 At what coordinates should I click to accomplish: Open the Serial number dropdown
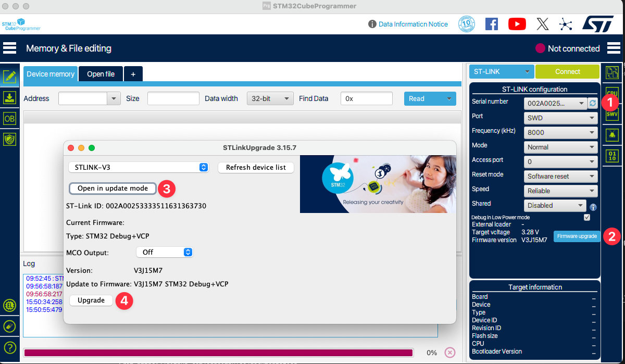pyautogui.click(x=555, y=103)
